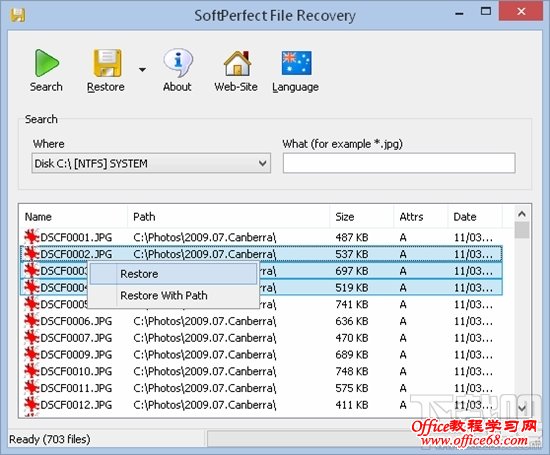Click the file list scroll down arrow
550x455 pixels.
[522, 408]
